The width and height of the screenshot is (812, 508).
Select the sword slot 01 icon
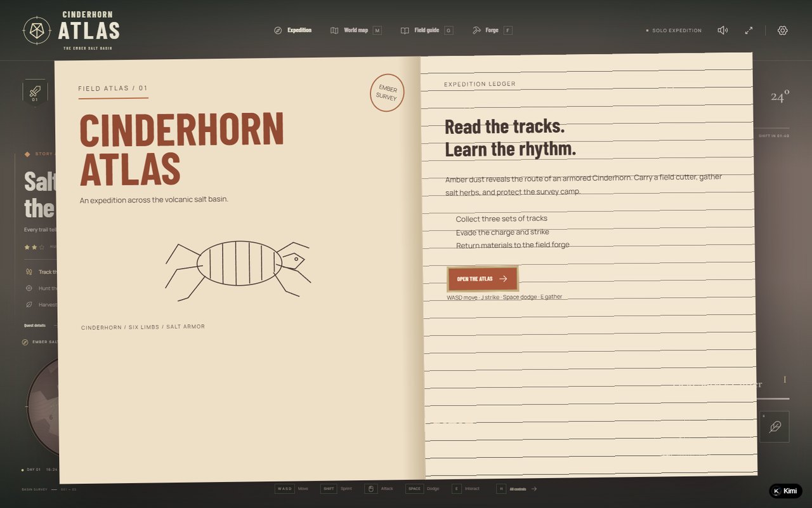point(35,92)
